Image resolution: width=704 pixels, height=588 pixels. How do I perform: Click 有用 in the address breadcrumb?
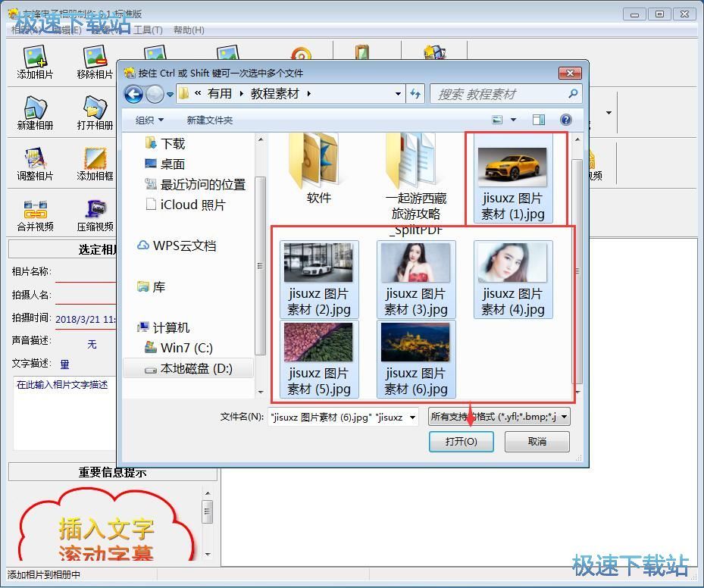coord(220,94)
